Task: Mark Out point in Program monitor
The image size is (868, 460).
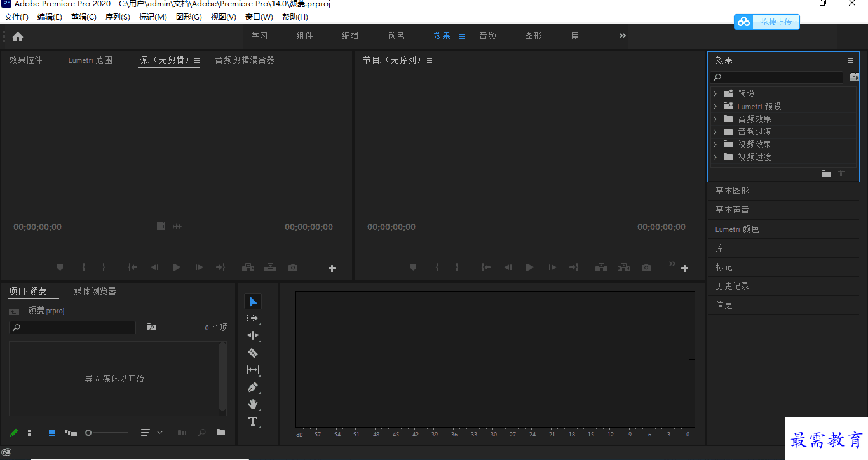Action: [457, 267]
